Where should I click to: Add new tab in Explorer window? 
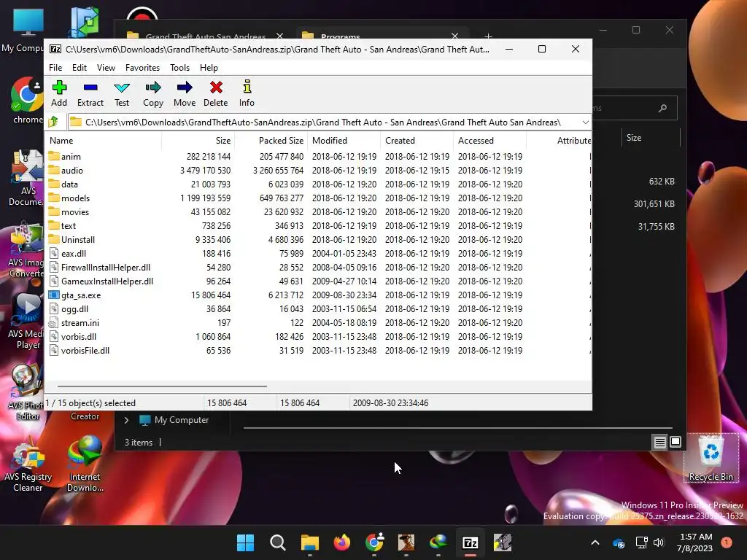[x=488, y=36]
